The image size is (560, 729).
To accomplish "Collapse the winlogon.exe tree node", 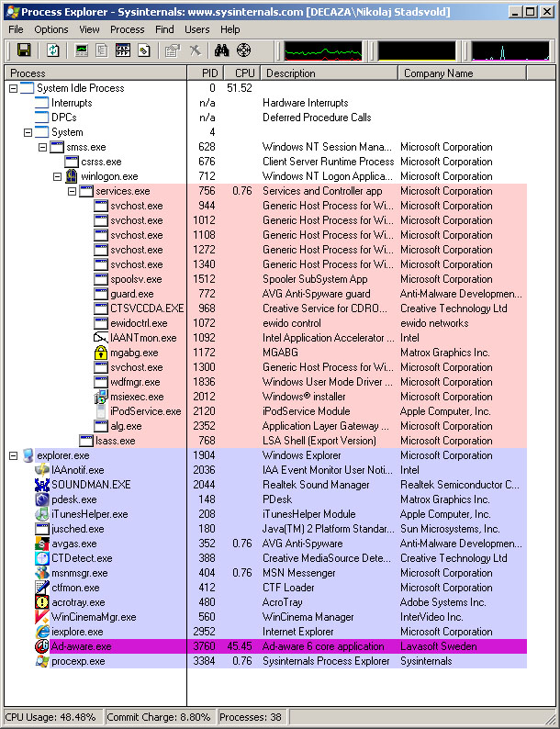I will coord(57,176).
